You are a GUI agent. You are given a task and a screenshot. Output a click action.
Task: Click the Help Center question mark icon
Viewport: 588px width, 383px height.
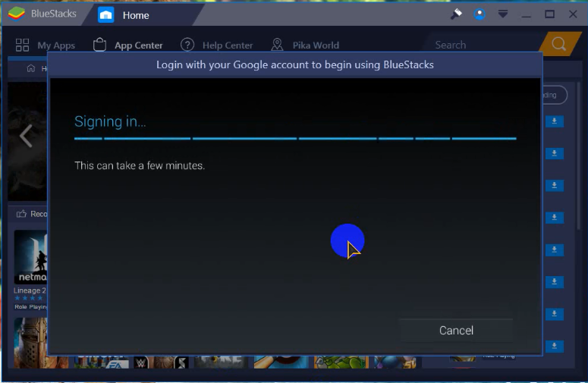[187, 45]
